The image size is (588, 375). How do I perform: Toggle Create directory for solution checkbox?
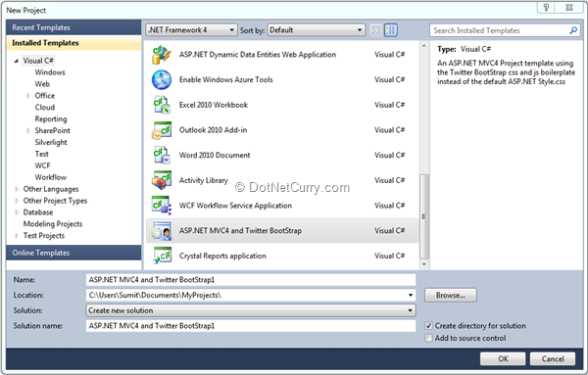coord(428,326)
